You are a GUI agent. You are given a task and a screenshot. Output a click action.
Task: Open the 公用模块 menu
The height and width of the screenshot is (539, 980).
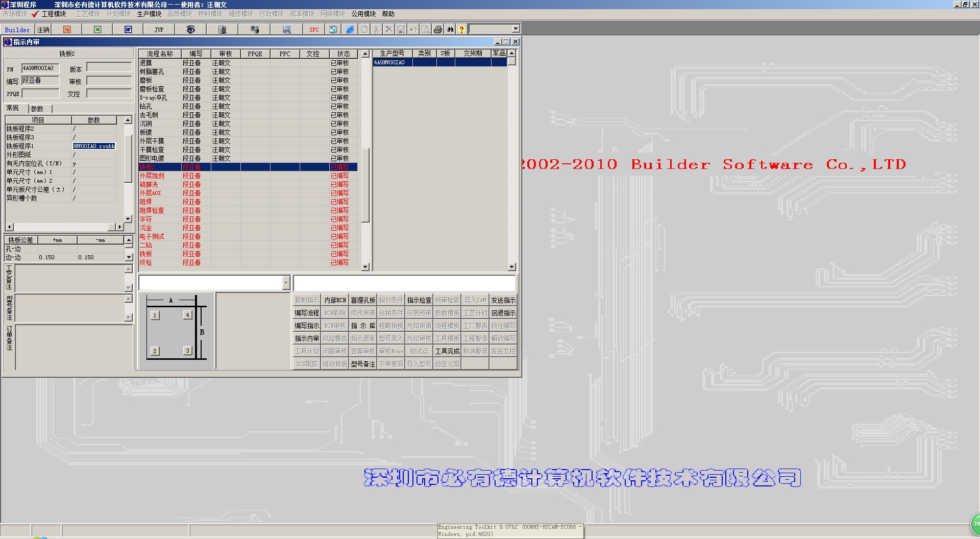363,14
